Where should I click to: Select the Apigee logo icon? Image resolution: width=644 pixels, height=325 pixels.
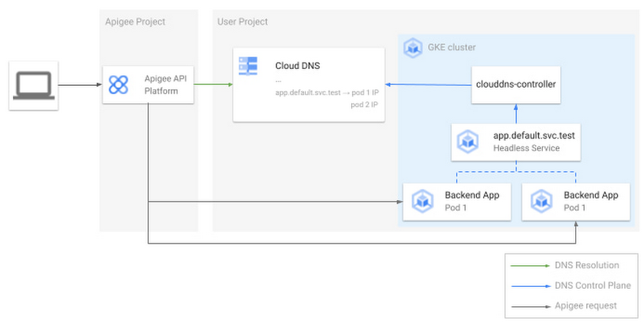click(x=118, y=84)
